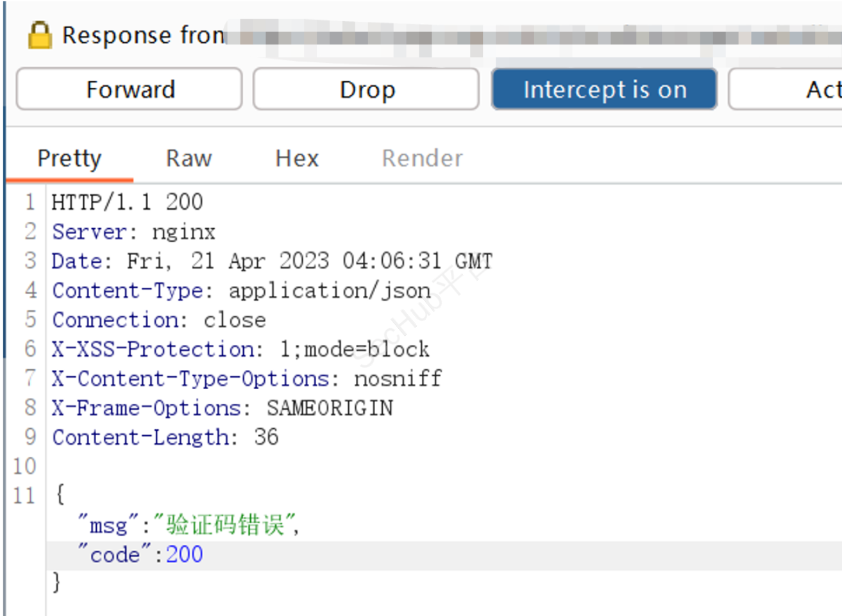Image resolution: width=842 pixels, height=616 pixels.
Task: Switch to the Pretty view tab
Action: (69, 158)
